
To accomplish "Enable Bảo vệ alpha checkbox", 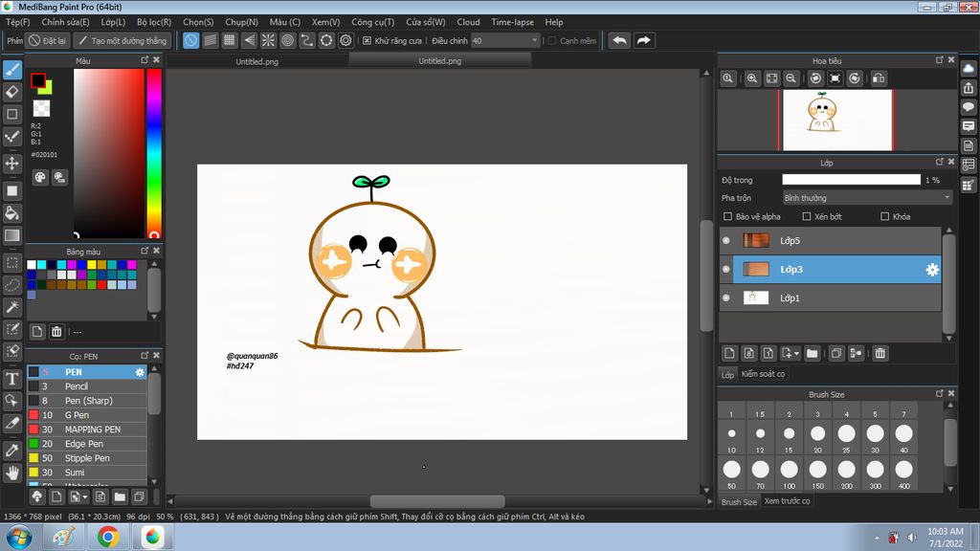I will pyautogui.click(x=727, y=217).
